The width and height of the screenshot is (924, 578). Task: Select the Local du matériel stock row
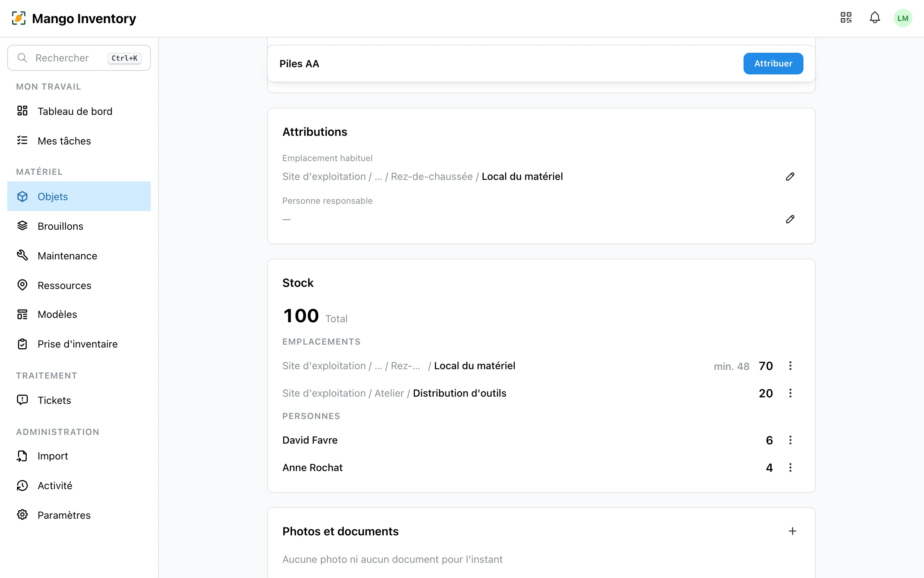pyautogui.click(x=540, y=366)
